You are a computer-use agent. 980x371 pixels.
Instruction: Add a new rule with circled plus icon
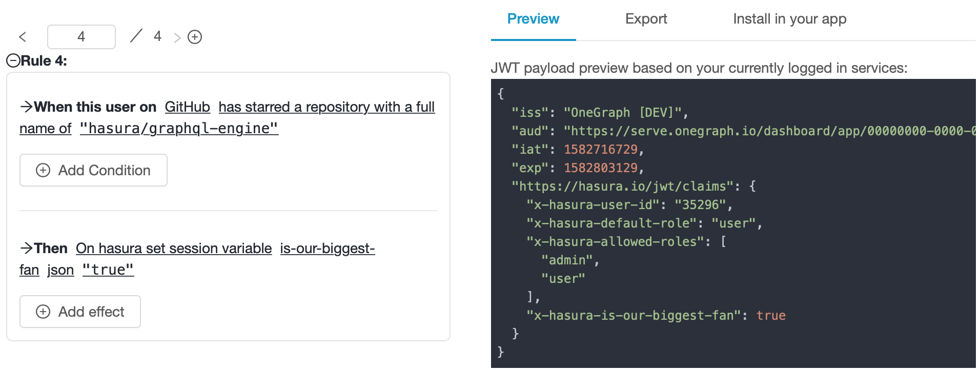(195, 37)
